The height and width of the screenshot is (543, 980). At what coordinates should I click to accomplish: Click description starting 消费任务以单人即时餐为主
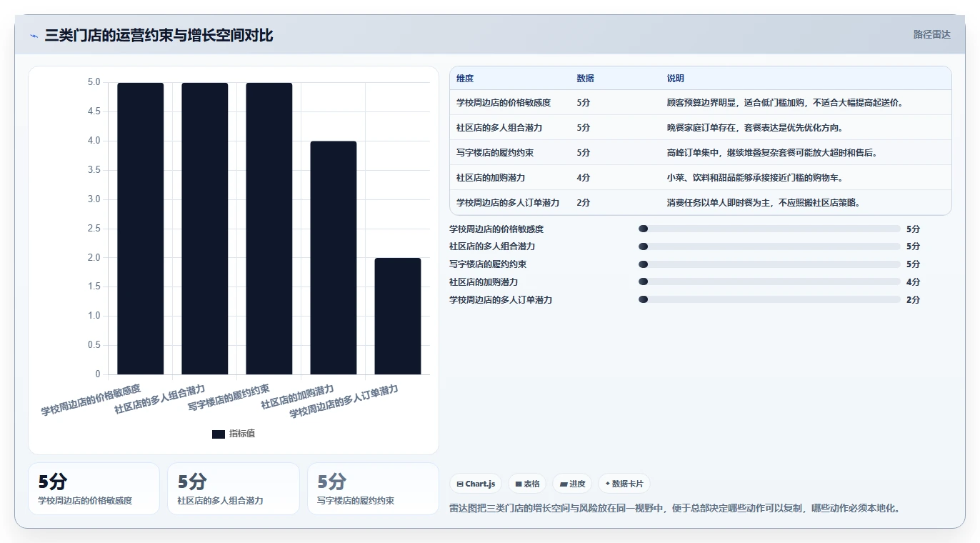tap(764, 203)
